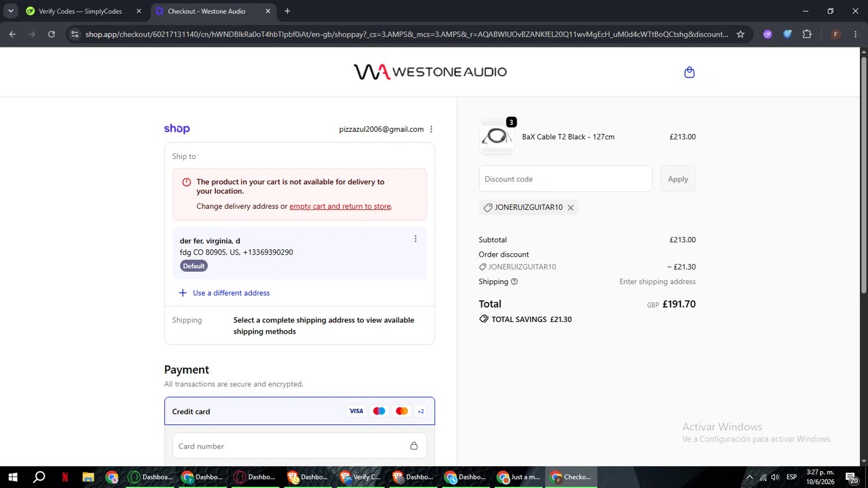
Task: Switch to the Dashboa... taskbar window
Action: 150,477
